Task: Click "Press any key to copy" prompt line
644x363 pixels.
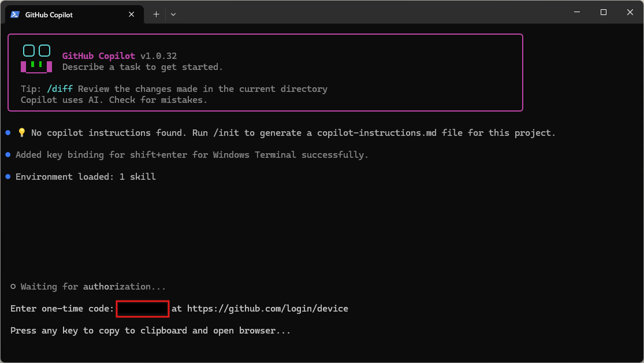Action: coord(150,331)
